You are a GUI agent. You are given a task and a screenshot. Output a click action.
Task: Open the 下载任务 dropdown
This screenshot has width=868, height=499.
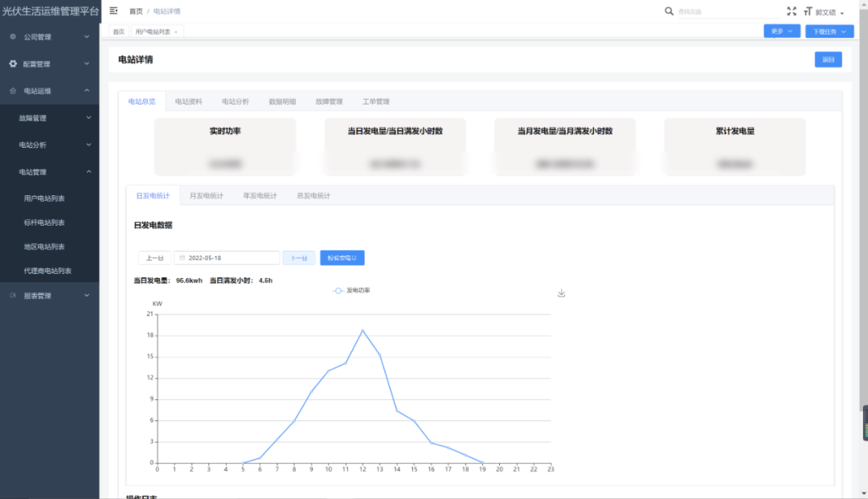tap(829, 31)
